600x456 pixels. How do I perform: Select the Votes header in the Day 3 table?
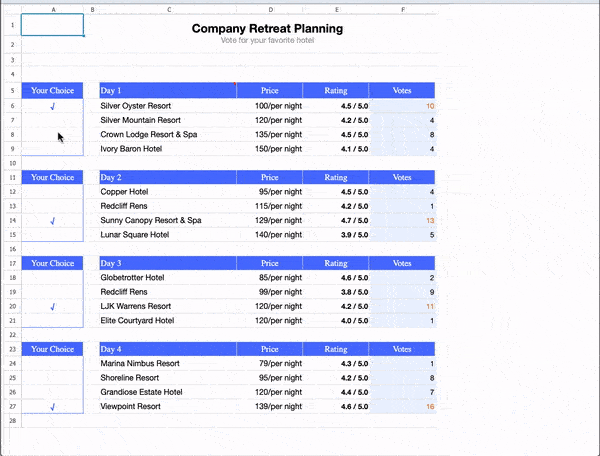tap(402, 263)
